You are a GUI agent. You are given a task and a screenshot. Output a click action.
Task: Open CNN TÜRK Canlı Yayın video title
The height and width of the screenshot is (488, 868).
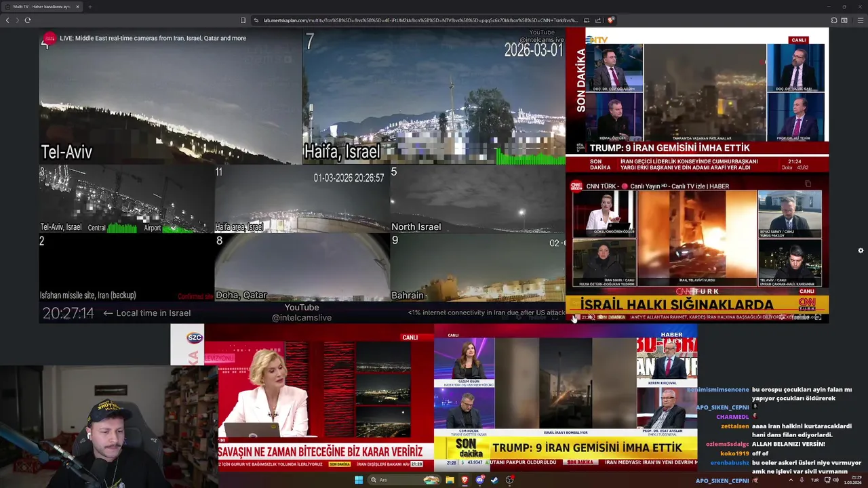tap(658, 186)
